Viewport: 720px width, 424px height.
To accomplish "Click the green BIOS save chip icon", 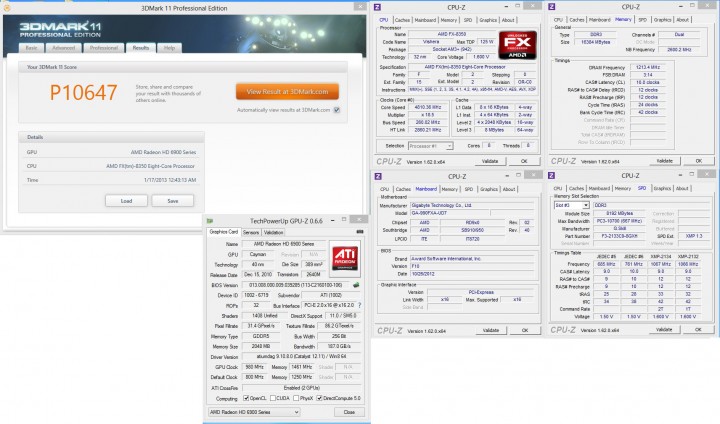I will coord(356,285).
